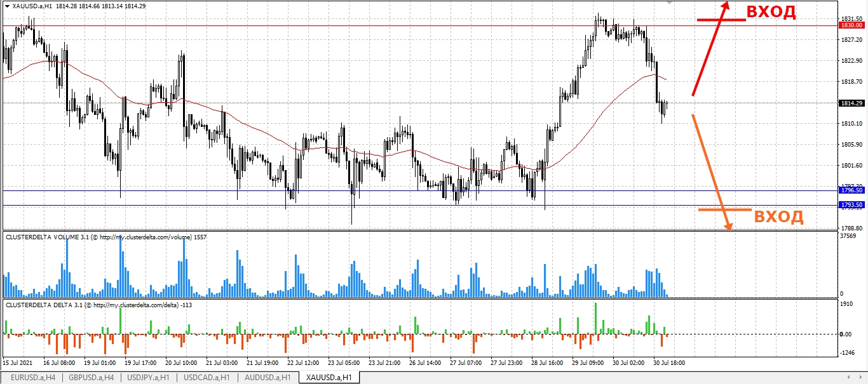Click the 22 Jul 12:00 time label
This screenshot has width=868, height=384.
pos(303,363)
